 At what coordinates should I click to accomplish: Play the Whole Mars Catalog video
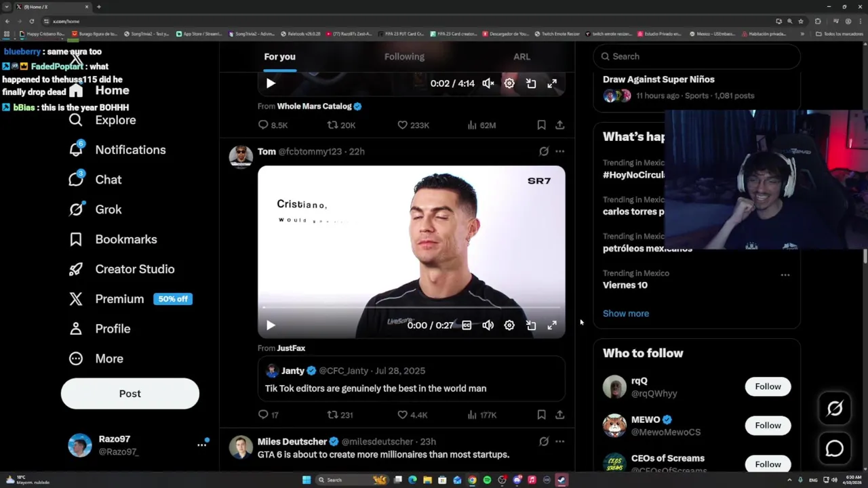tap(271, 83)
